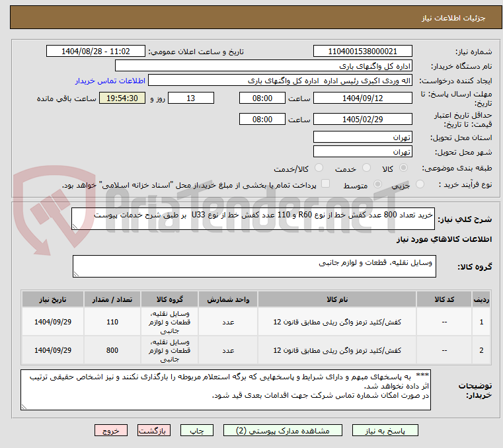Click the کد کالا column header
The image size is (503, 448).
pos(444,299)
